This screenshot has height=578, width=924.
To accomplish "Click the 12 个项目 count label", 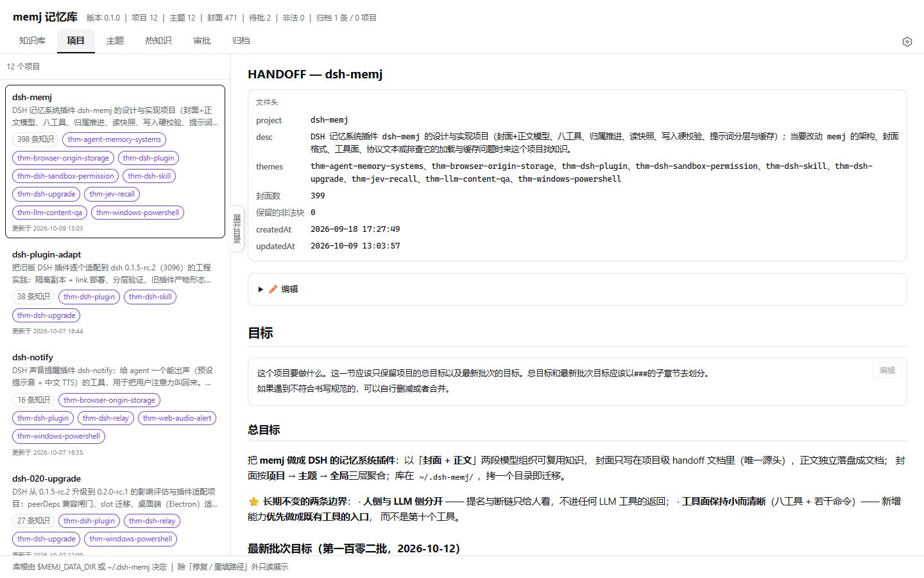I will (23, 66).
